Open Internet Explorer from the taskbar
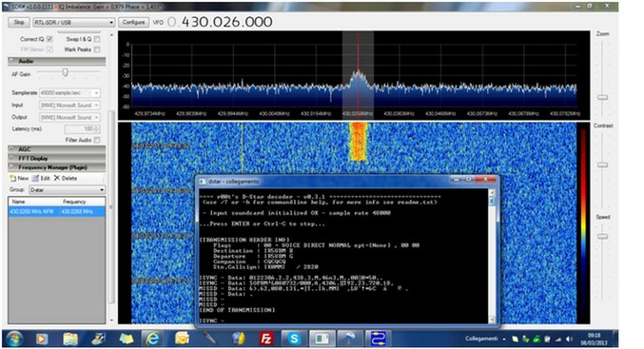 [153, 339]
